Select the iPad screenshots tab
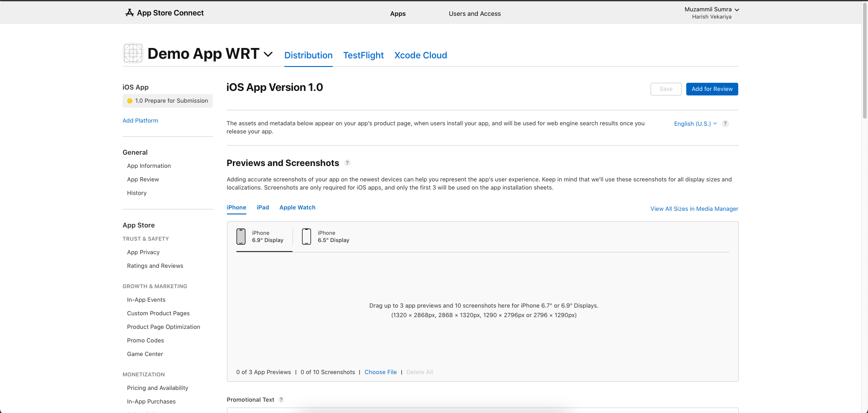 point(263,207)
